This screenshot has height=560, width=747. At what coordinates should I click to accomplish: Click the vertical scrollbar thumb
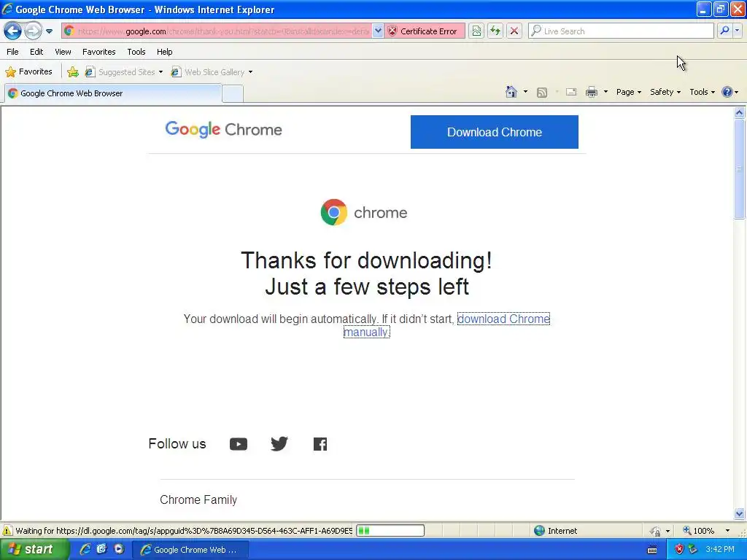pos(740,169)
